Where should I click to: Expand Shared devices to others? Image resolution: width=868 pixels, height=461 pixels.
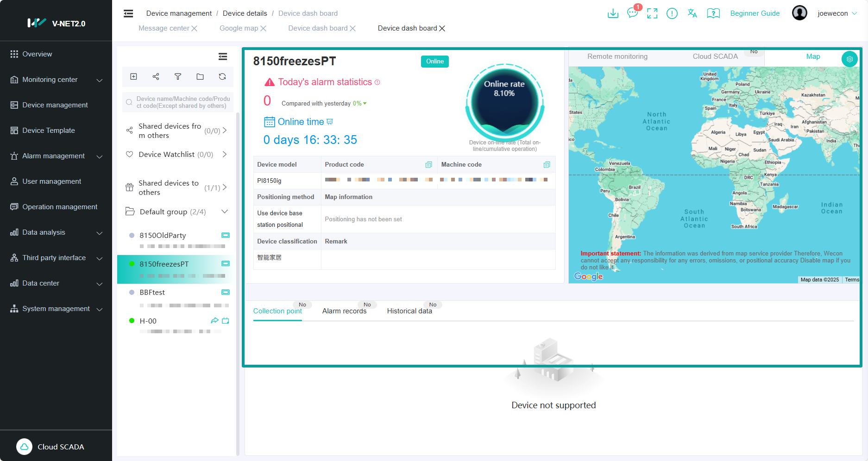pyautogui.click(x=225, y=187)
